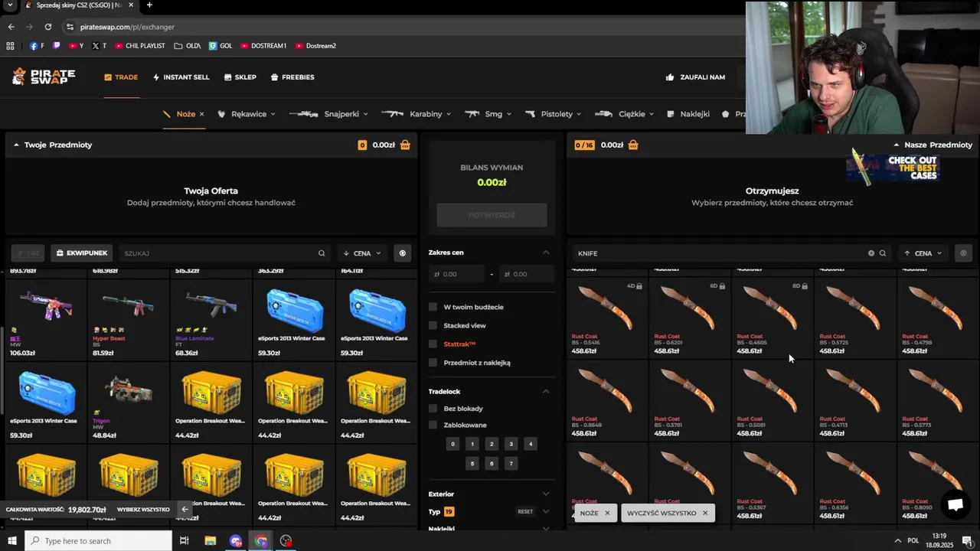Click the inventory search magnifier icon
Screen dimensions: 980x551
click(x=322, y=253)
